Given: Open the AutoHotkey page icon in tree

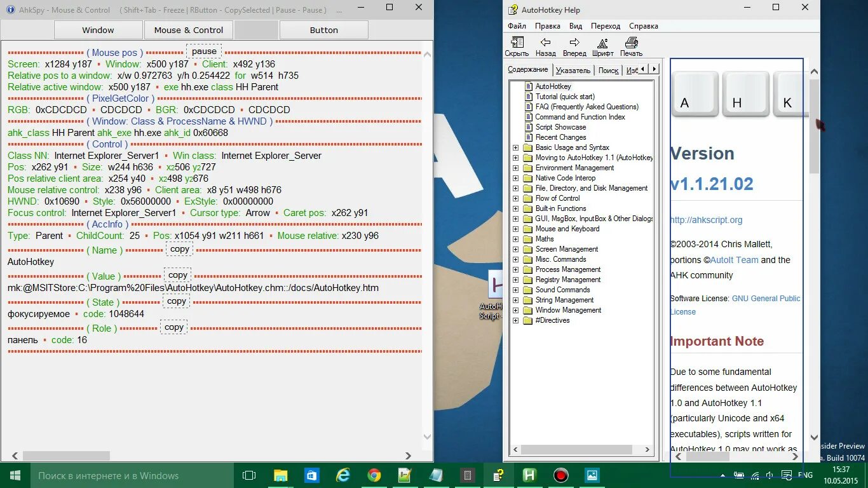Looking at the screenshot, I should point(528,86).
